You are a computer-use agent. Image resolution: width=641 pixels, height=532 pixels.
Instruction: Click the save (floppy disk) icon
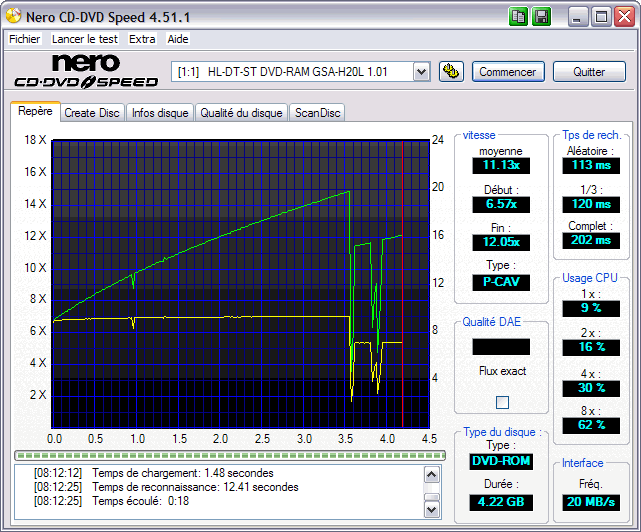click(x=542, y=17)
